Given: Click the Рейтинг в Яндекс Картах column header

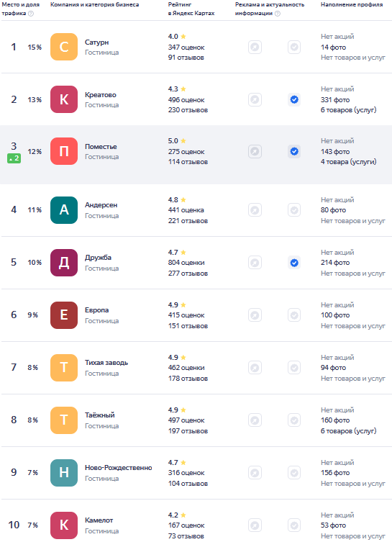Looking at the screenshot, I should 191,9.
